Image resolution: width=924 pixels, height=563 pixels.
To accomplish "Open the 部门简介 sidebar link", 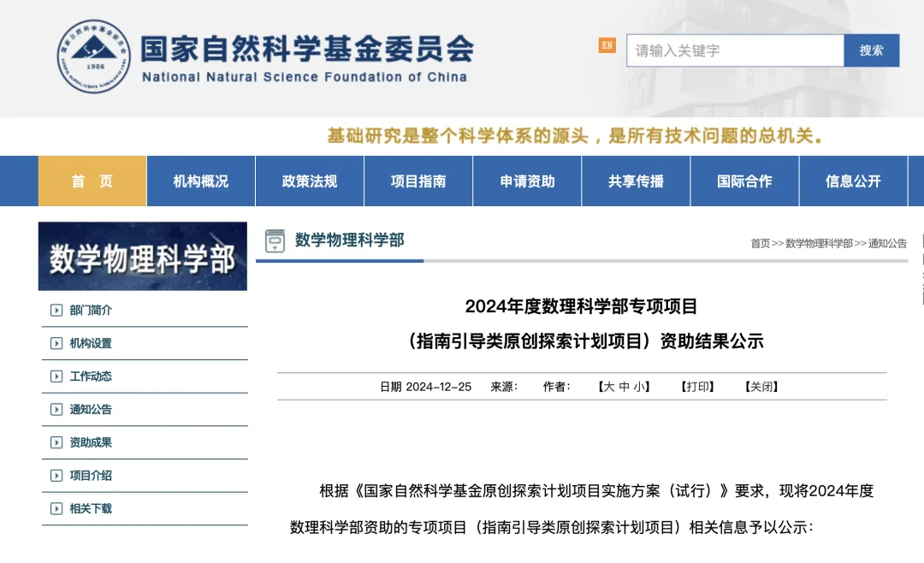I will point(91,310).
